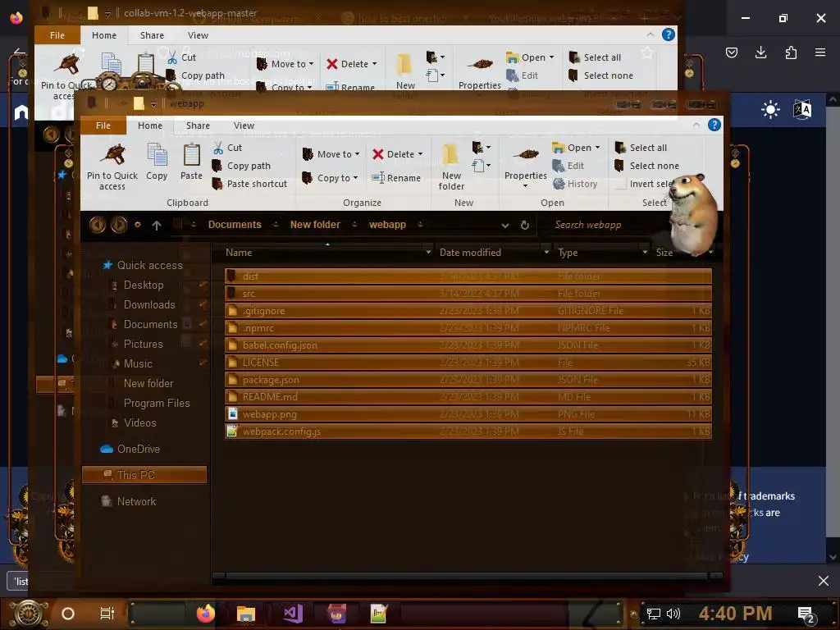
Task: Open the Date modified column filter dropdown
Action: (546, 252)
